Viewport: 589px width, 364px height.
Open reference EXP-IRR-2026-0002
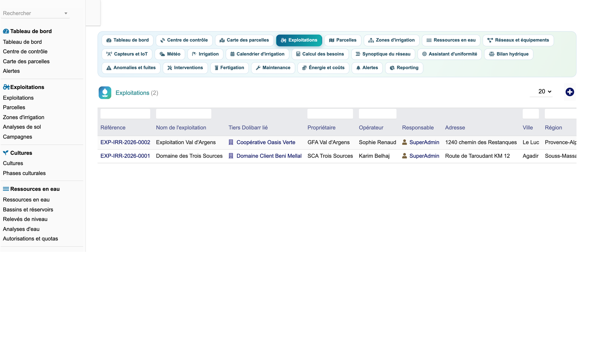click(125, 142)
